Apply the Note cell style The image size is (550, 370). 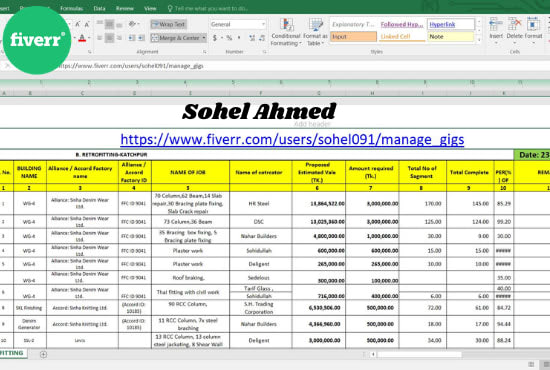coord(451,36)
